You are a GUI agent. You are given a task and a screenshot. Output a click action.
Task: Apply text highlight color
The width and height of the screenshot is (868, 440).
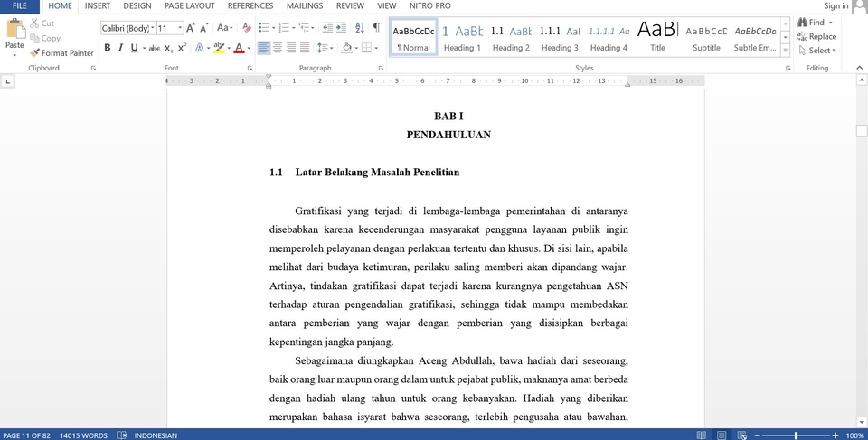[219, 48]
